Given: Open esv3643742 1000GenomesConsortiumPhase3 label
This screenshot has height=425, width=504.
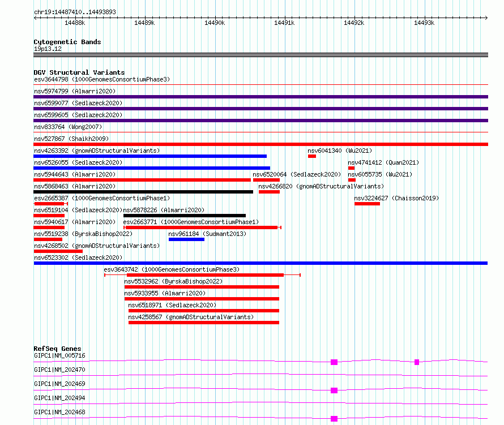Looking at the screenshot, I should click(x=172, y=269).
